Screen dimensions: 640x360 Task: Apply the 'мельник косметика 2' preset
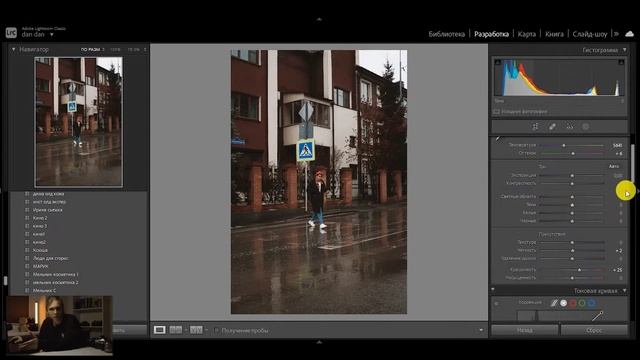56,282
